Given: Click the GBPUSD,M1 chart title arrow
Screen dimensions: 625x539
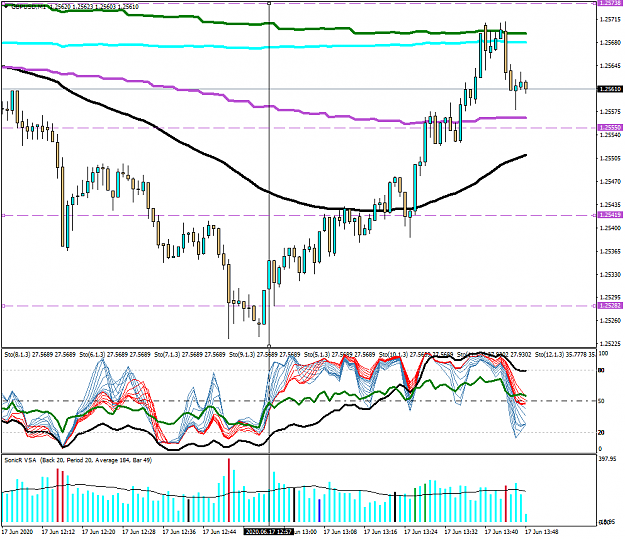Looking at the screenshot, I should click(x=6, y=6).
